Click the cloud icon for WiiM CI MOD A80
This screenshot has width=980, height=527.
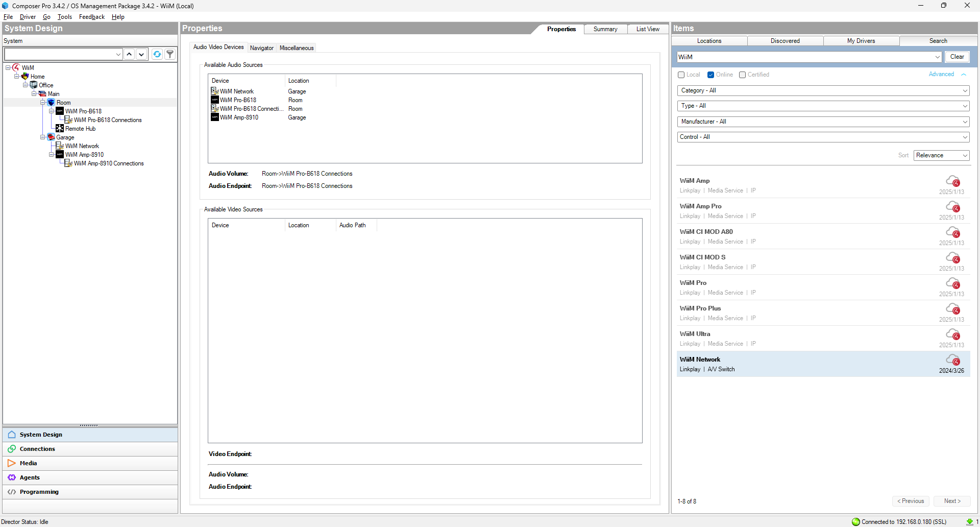tap(953, 232)
